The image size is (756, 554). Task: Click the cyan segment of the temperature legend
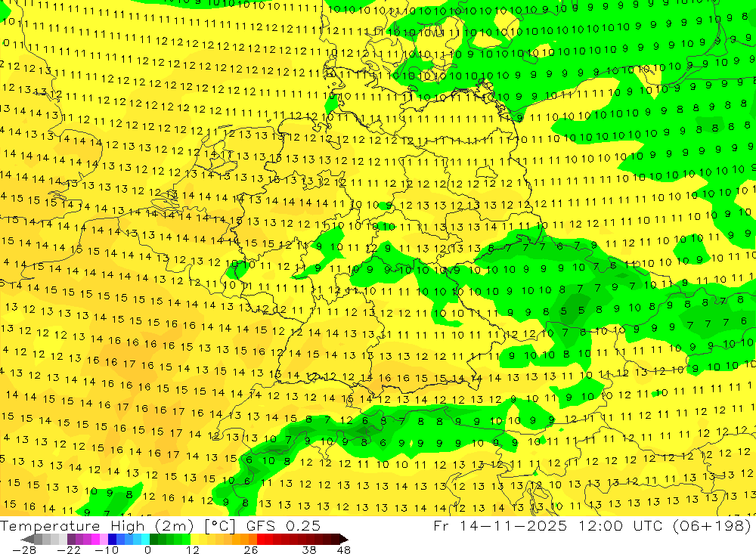tap(145, 539)
